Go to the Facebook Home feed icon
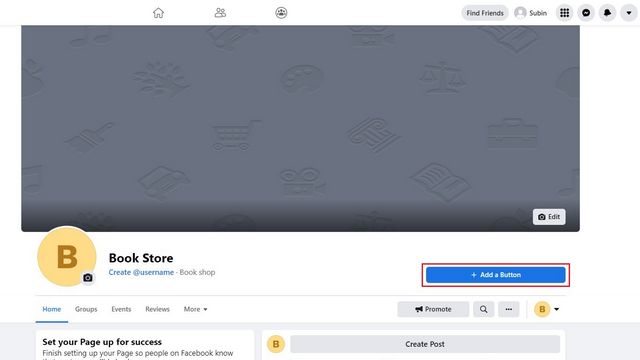Viewport: 640px width, 360px height. click(x=158, y=13)
